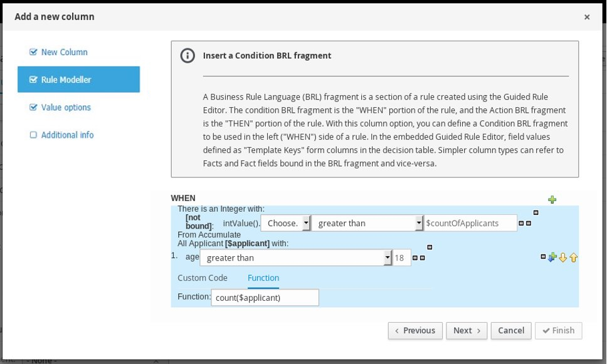Select the Value options step checkbox
The height and width of the screenshot is (364, 607).
[33, 107]
